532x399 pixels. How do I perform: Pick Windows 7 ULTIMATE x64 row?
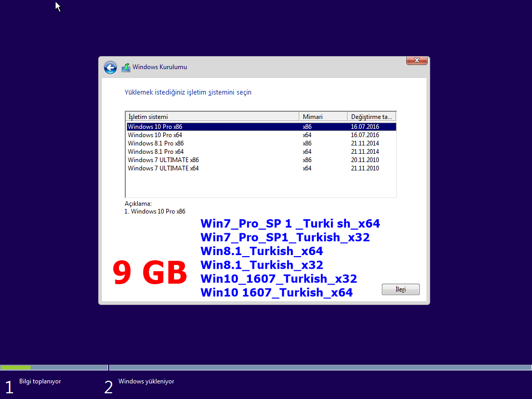[163, 168]
